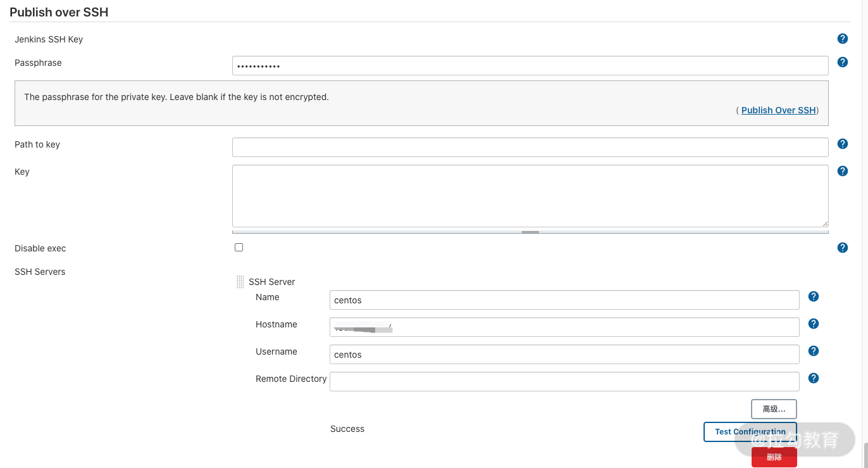Image resolution: width=868 pixels, height=468 pixels.
Task: Open the Publish Over SSH link
Action: point(778,110)
